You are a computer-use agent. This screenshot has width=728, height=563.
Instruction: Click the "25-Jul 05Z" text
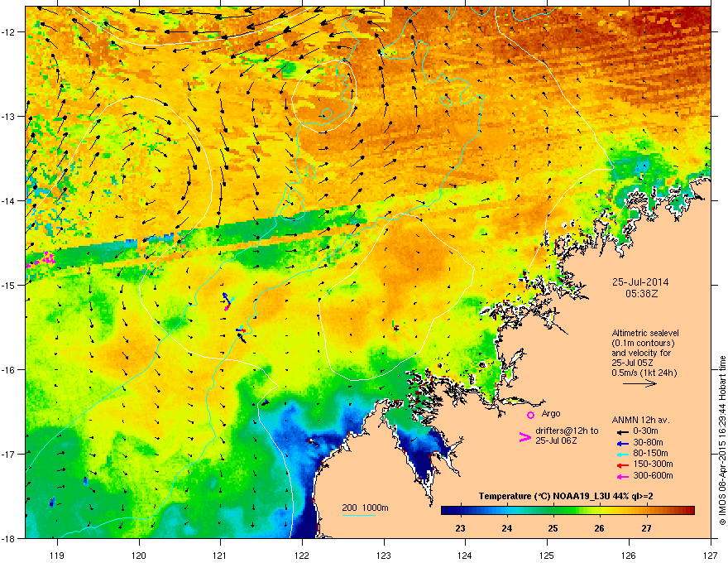(632, 363)
